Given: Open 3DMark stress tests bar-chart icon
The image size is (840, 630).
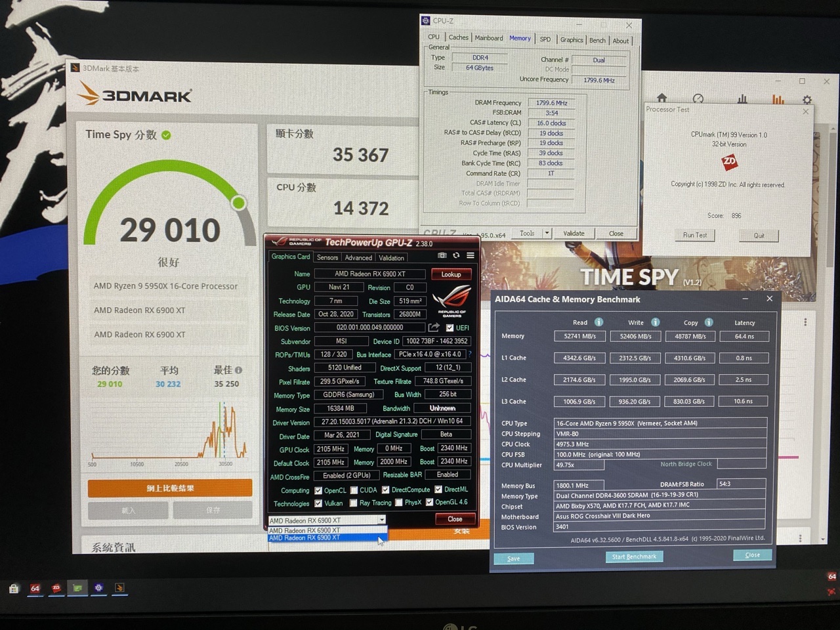Looking at the screenshot, I should tap(742, 99).
